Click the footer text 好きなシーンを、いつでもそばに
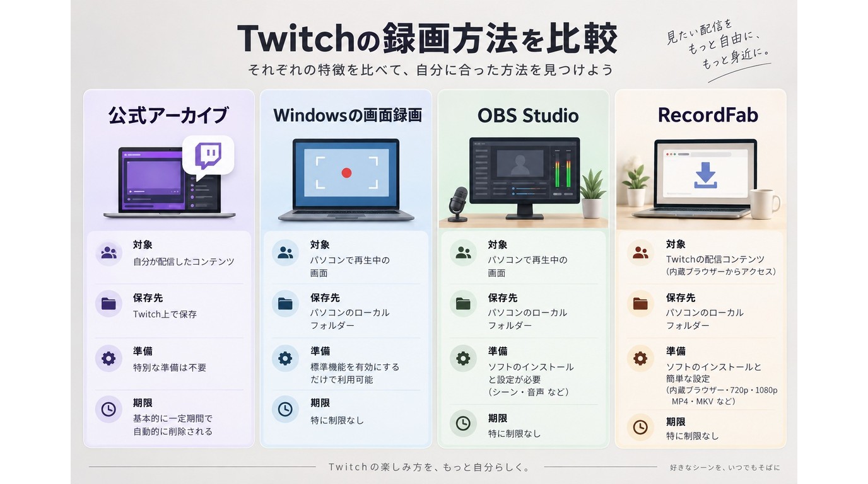 coord(725,468)
